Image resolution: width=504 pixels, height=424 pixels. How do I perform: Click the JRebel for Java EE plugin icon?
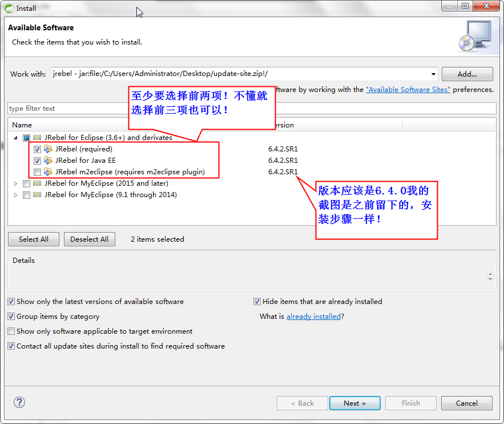click(48, 160)
